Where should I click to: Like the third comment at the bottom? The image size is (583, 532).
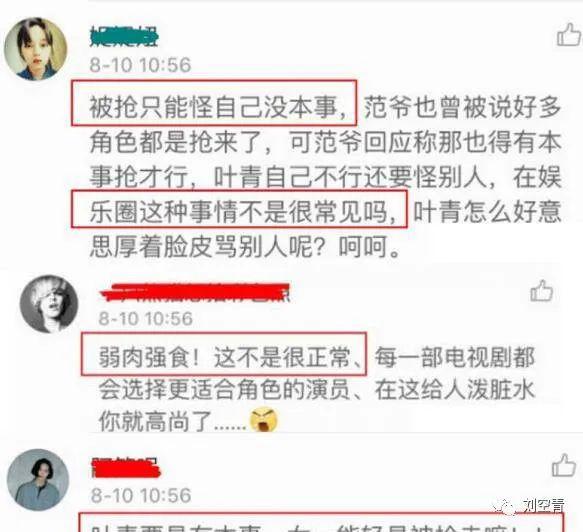(x=564, y=465)
